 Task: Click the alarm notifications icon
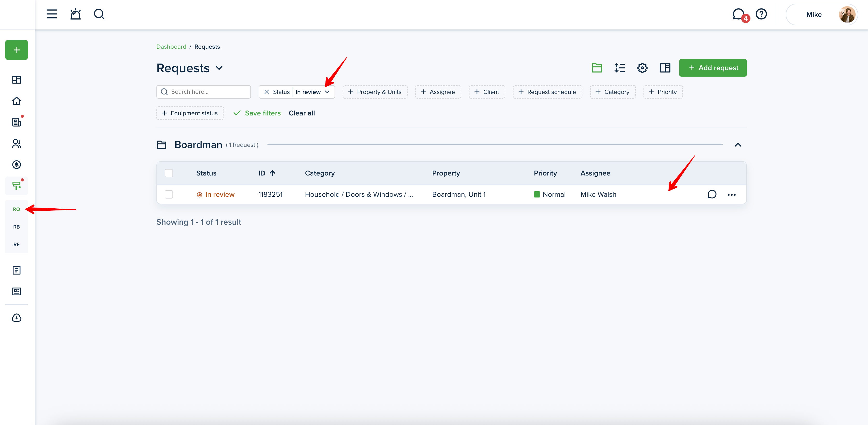pyautogui.click(x=75, y=14)
